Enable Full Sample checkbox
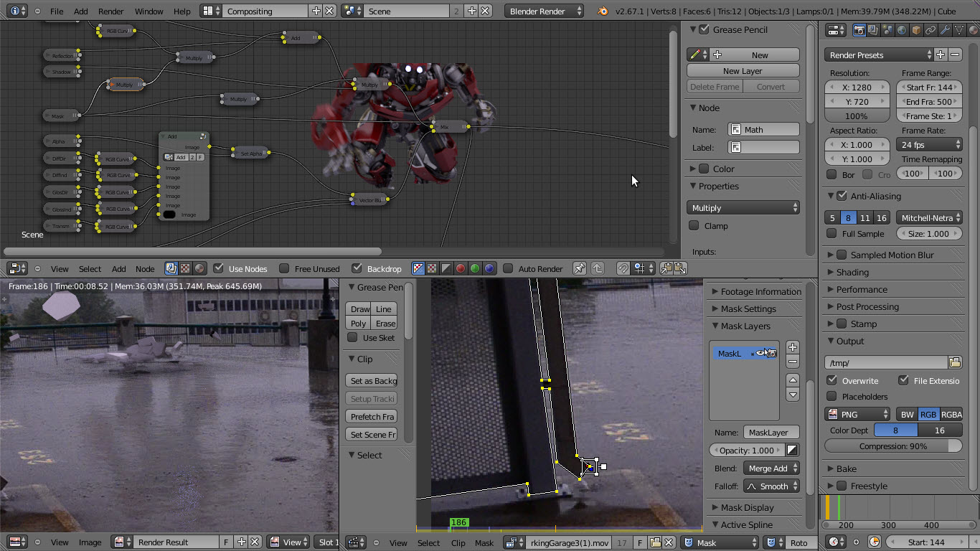 click(831, 233)
